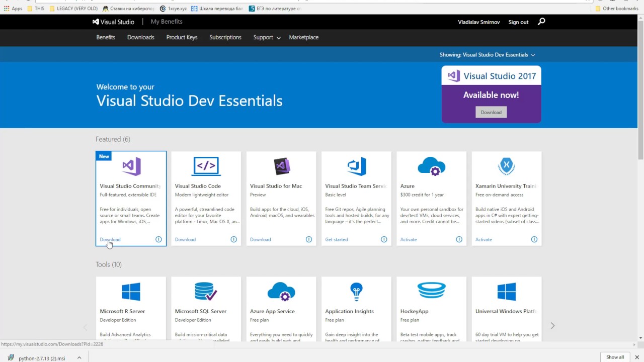The height and width of the screenshot is (362, 644).
Task: Open the Showing: Visual Studio Dev Essentials dropdown
Action: coord(487,55)
